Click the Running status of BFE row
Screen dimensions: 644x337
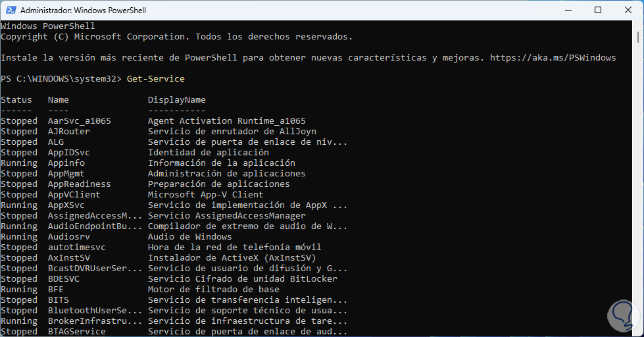point(19,290)
